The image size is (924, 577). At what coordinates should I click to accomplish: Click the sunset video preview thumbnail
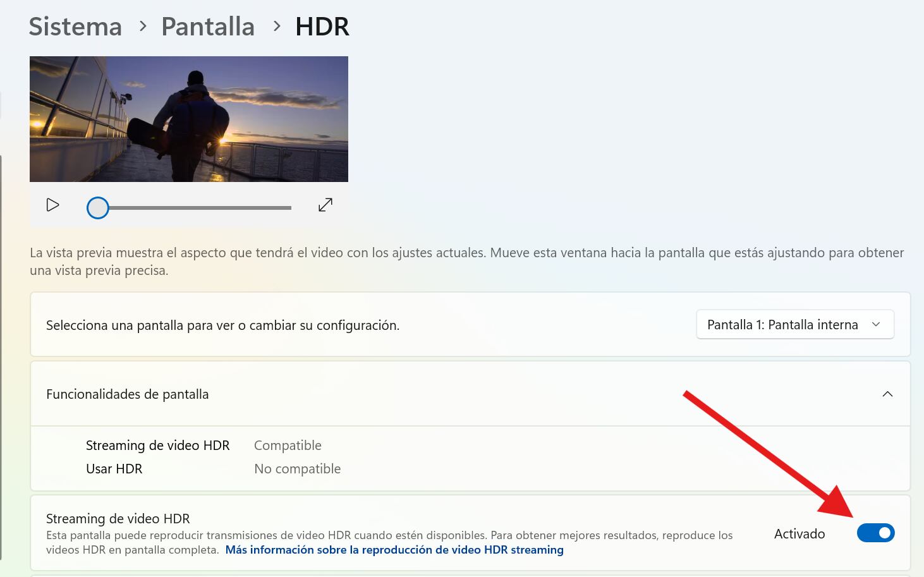coord(188,118)
